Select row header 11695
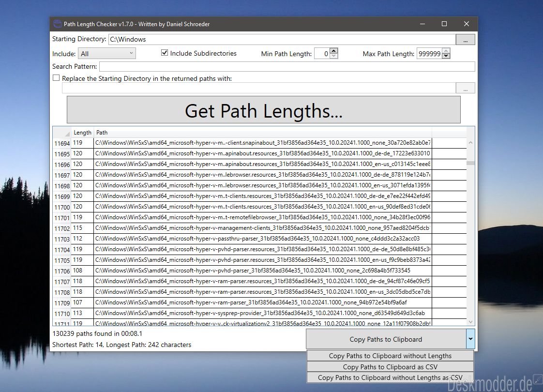Image resolution: width=543 pixels, height=392 pixels. [x=62, y=154]
